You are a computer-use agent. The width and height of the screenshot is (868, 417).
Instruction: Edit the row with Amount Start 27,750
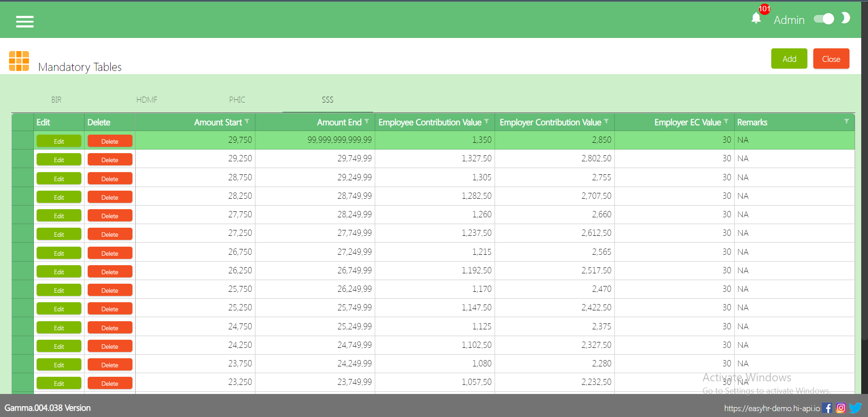click(x=59, y=216)
